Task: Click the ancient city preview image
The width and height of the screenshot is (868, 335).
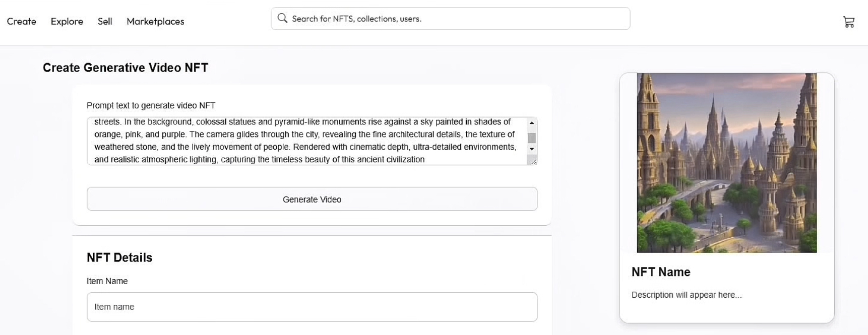Action: pos(727,163)
